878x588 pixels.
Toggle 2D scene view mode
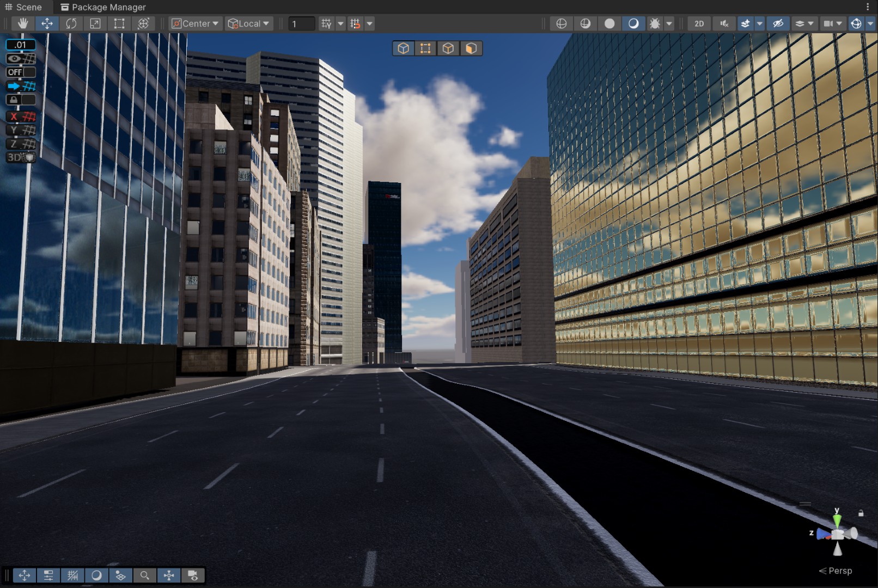(699, 23)
